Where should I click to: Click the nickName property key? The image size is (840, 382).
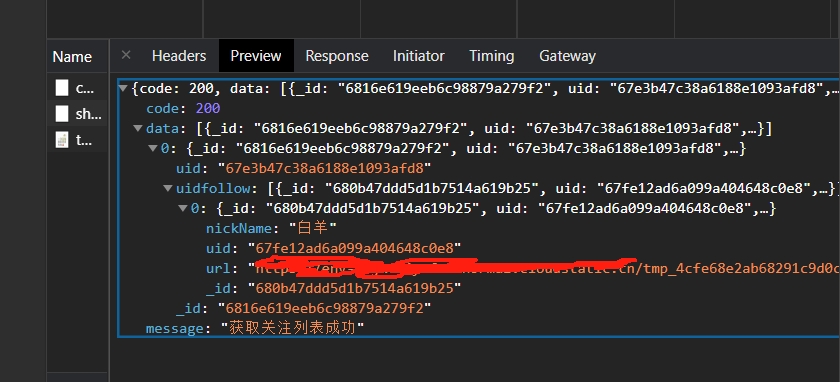(239, 229)
